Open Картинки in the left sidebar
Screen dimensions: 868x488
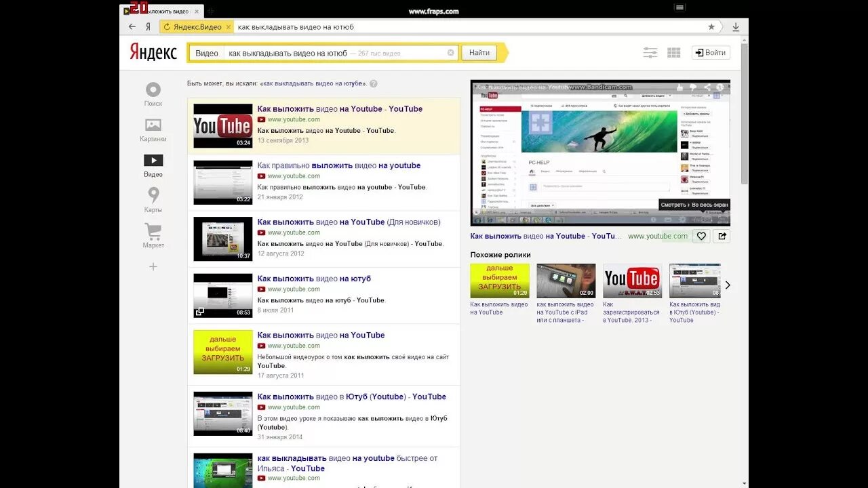pos(153,129)
